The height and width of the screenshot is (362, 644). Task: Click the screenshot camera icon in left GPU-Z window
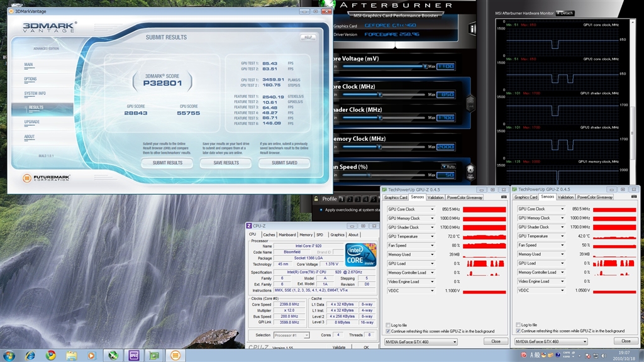click(504, 197)
